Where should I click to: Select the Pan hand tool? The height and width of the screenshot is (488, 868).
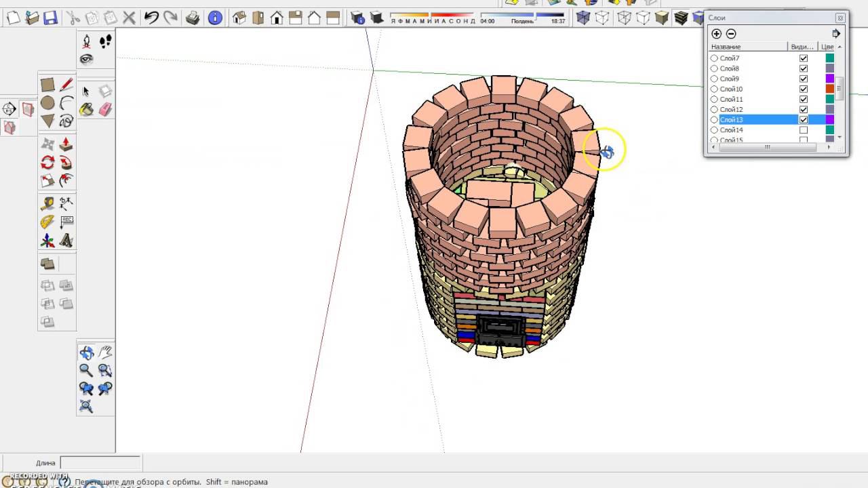105,352
